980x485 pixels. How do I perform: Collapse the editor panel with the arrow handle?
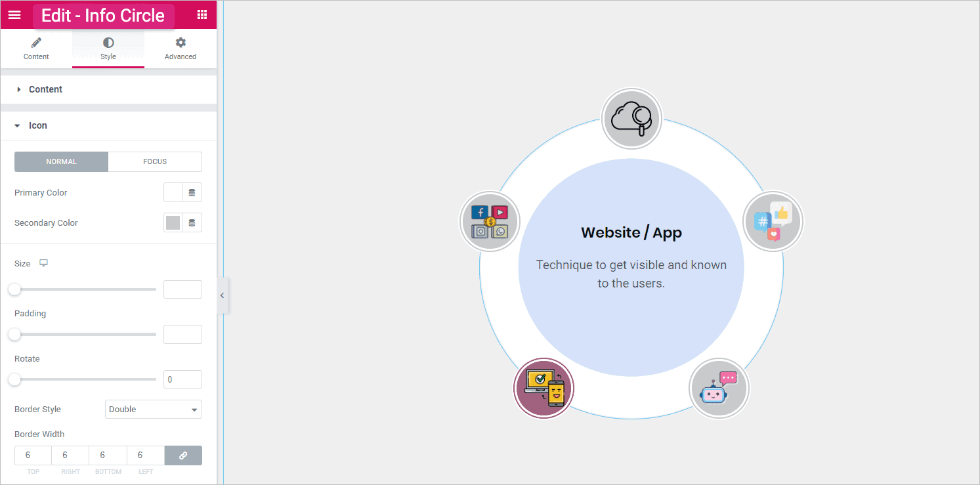pyautogui.click(x=223, y=295)
